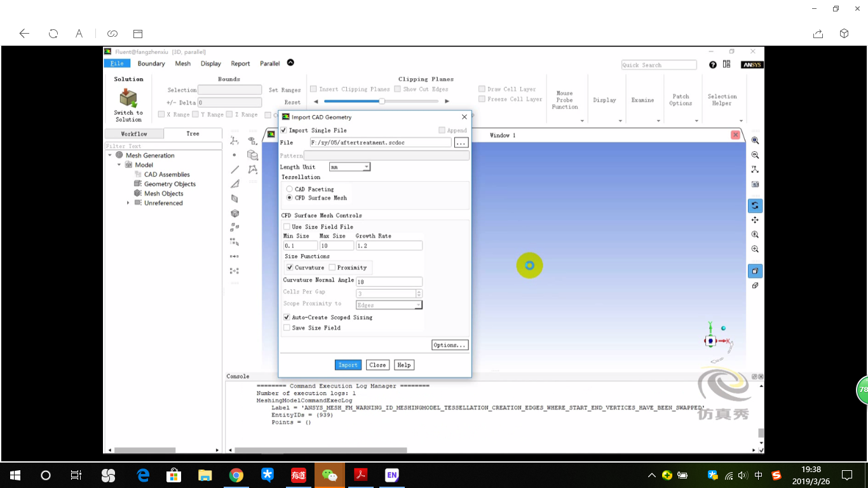
Task: Select the triangle face selection filter icon
Action: [x=234, y=184]
